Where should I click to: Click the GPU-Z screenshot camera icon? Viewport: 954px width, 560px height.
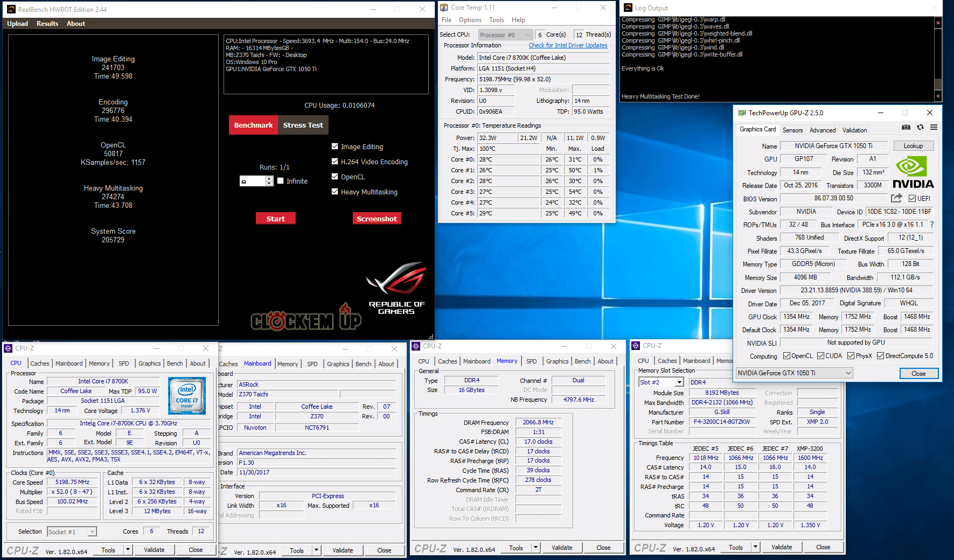click(906, 128)
